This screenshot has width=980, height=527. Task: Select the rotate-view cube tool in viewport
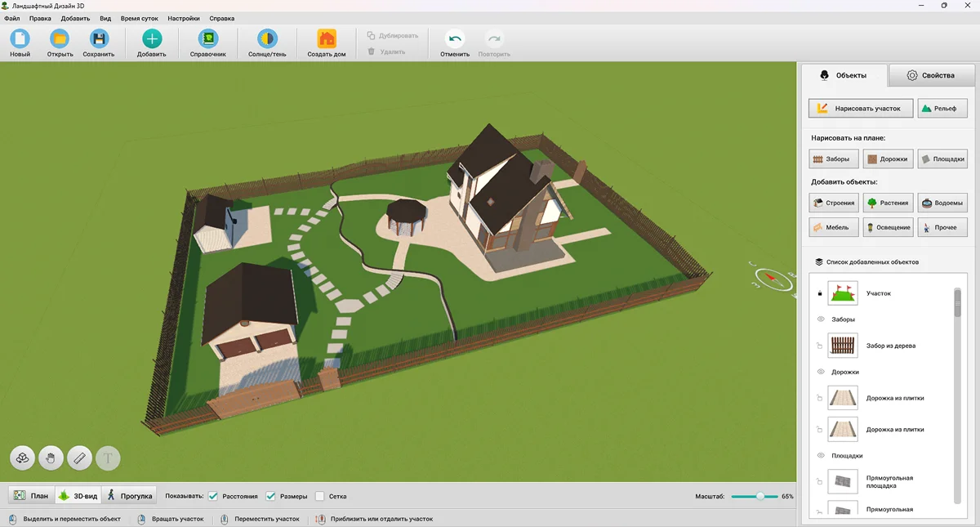coord(23,458)
